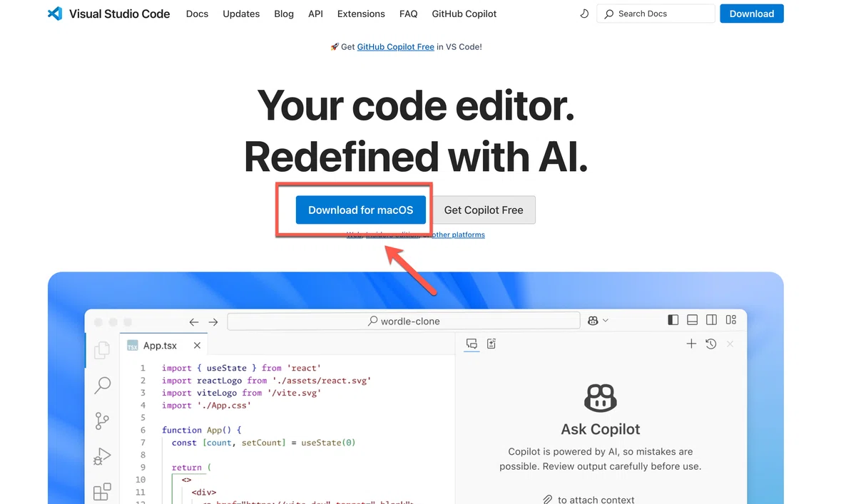Viewport: 856px width, 504px height.
Task: Click the Get Copilot Free button
Action: pyautogui.click(x=484, y=210)
